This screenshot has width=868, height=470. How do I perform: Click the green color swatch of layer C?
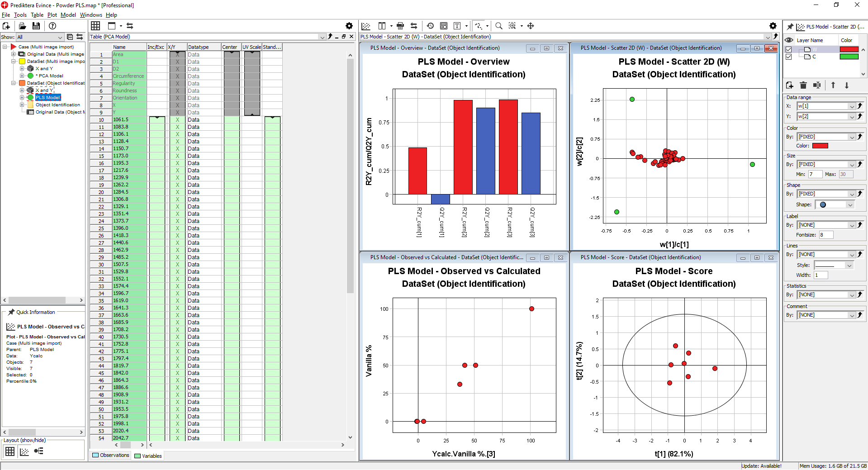tap(849, 57)
